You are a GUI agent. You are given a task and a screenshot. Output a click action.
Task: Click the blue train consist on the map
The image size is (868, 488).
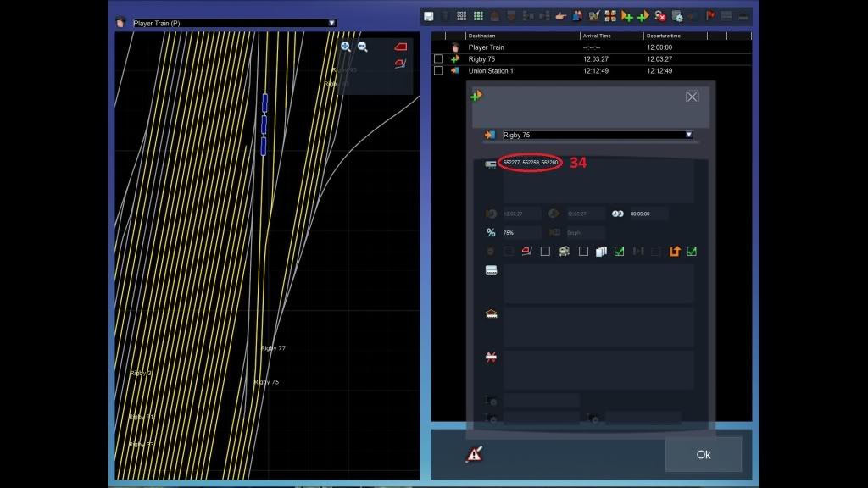pyautogui.click(x=264, y=125)
